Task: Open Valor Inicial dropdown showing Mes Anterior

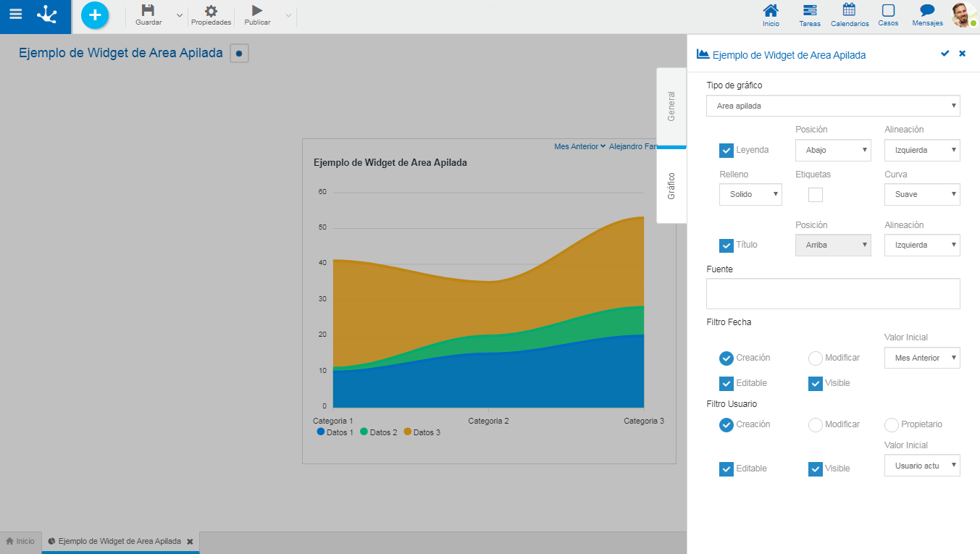Action: tap(922, 358)
